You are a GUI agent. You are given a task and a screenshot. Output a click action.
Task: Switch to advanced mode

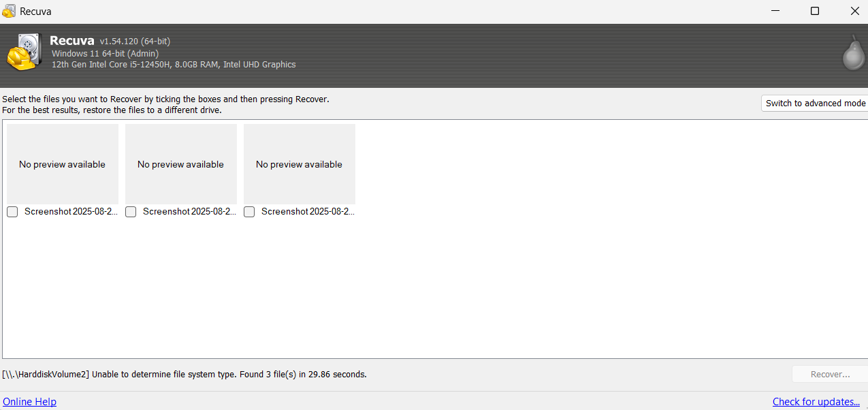click(x=815, y=103)
